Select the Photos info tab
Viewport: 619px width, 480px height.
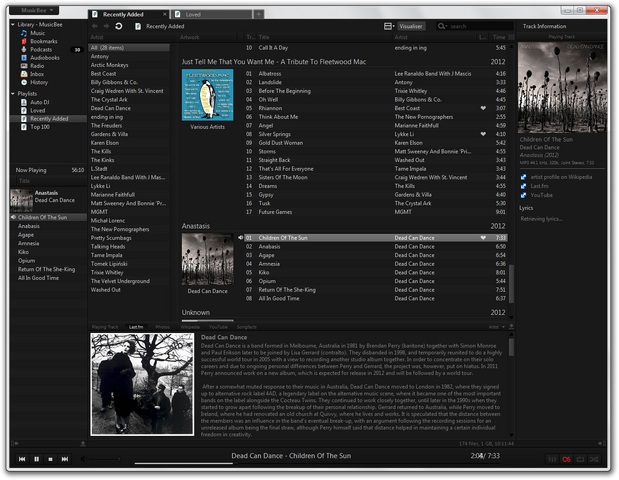point(163,327)
